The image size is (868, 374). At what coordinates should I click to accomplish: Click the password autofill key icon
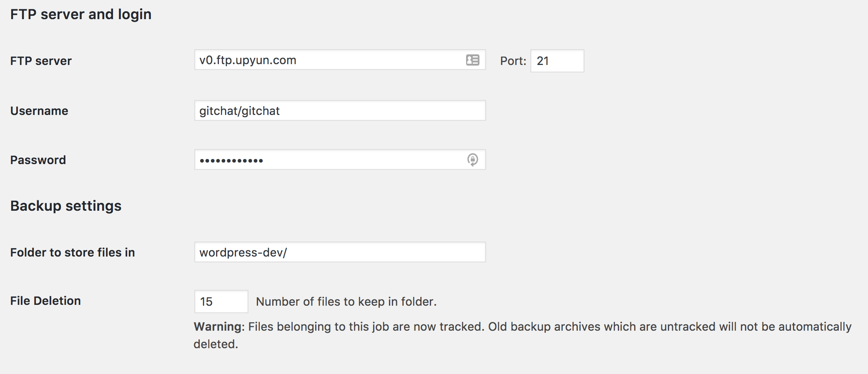(472, 160)
